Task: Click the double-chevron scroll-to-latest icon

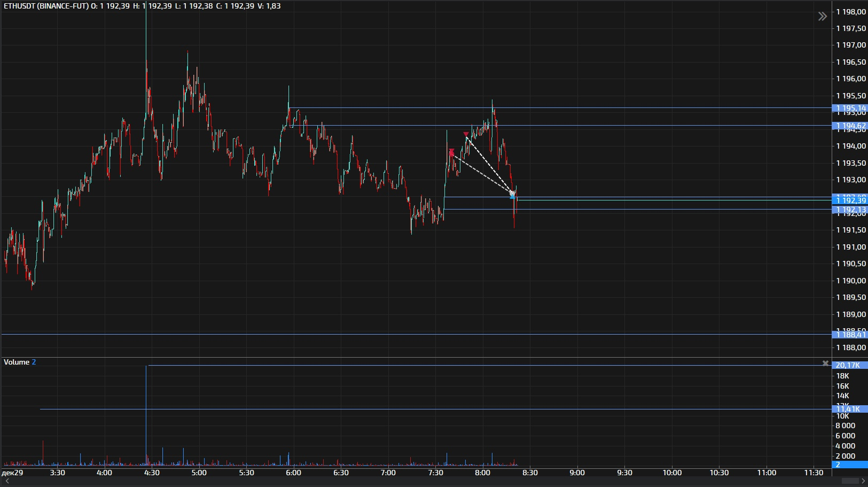Action: point(823,17)
